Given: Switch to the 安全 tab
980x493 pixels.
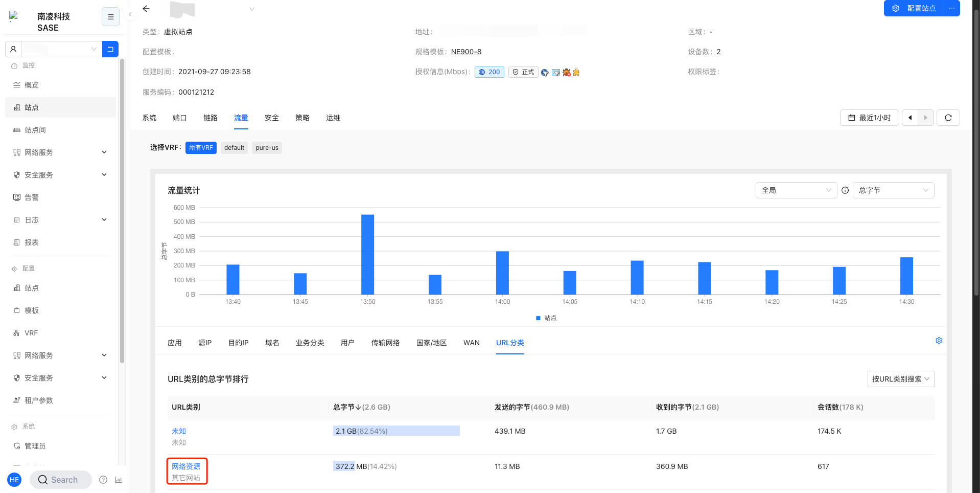Looking at the screenshot, I should 272,118.
